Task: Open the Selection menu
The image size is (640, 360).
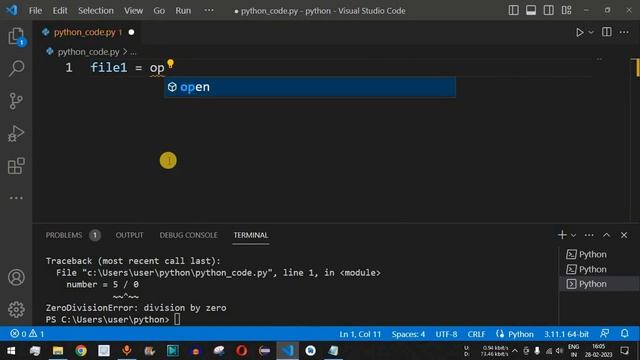Action: 96,11
